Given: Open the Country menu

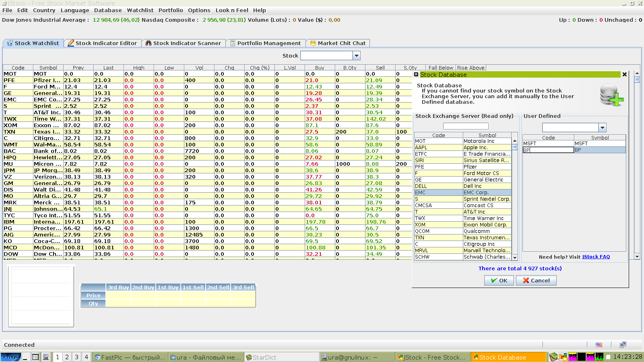Looking at the screenshot, I should (x=44, y=10).
